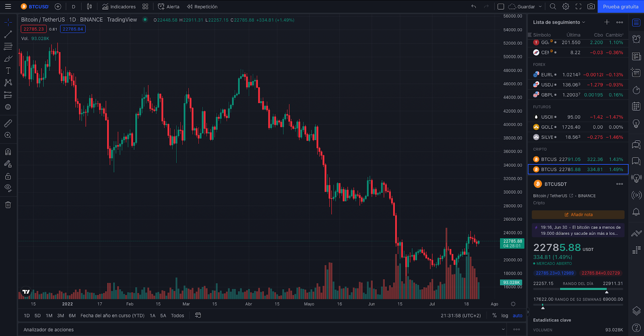Open the Bitcoin / TetherUS external link icon
The width and height of the screenshot is (644, 336).
[x=571, y=195]
